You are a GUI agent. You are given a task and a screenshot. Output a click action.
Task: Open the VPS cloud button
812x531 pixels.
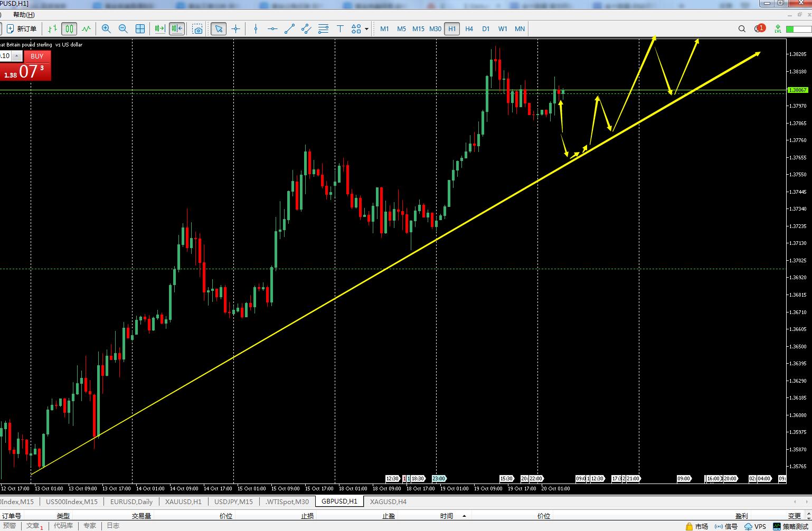tap(755, 526)
